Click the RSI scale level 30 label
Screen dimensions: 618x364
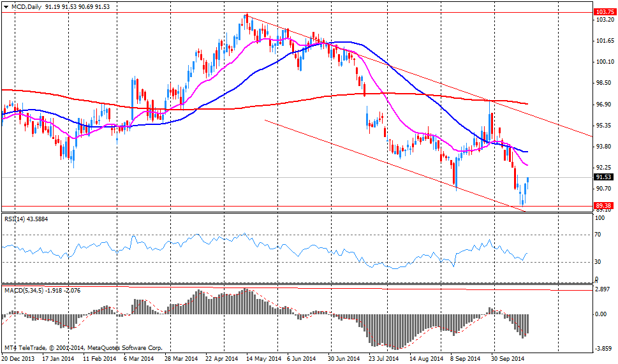[598, 262]
